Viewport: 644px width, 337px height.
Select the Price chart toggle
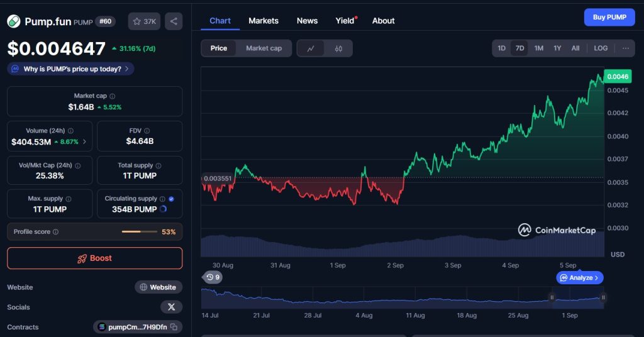click(219, 48)
